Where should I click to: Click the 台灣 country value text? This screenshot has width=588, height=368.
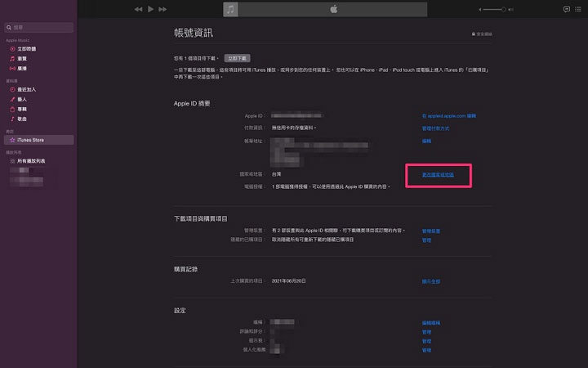[276, 174]
